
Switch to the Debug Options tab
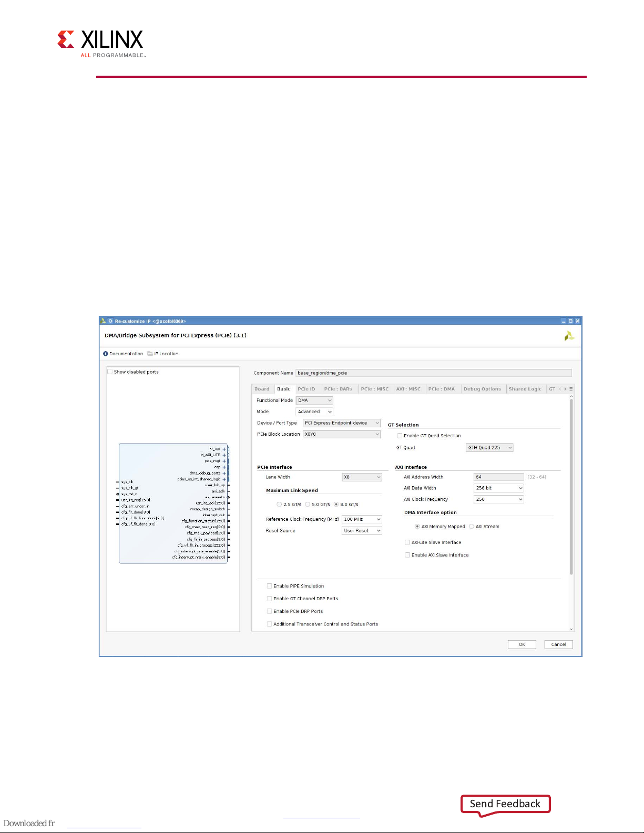[483, 389]
